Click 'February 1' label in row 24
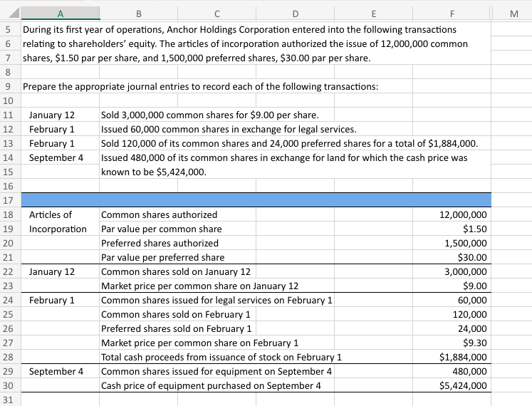 click(61, 300)
